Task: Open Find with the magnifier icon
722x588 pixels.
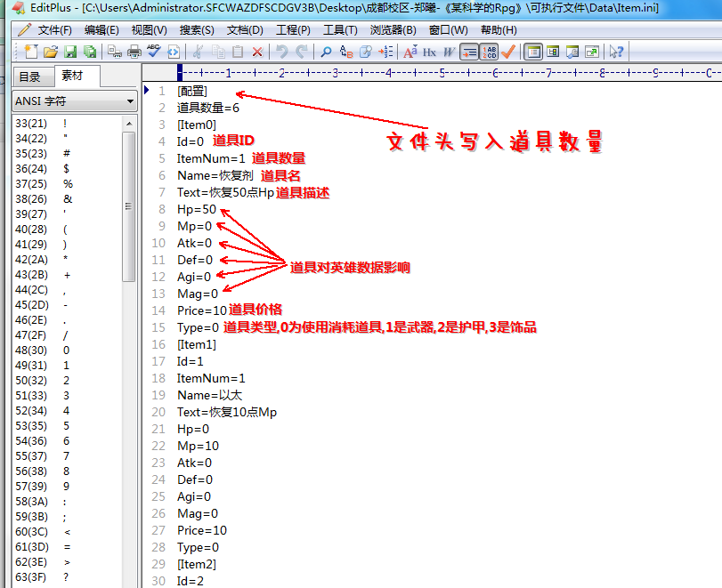Action: [326, 52]
